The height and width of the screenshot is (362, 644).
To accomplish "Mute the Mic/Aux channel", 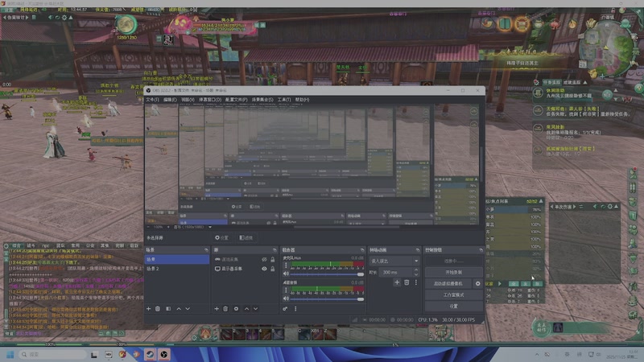I will [x=286, y=274].
